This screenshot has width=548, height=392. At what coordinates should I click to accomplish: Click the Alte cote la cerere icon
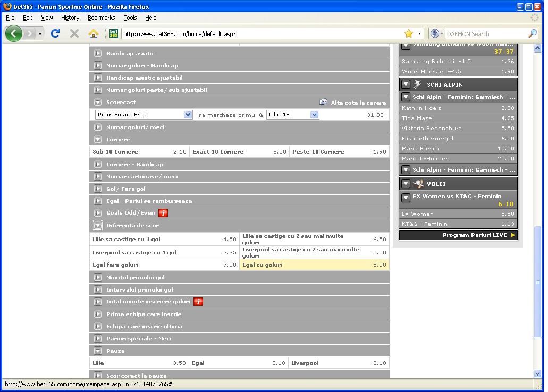pyautogui.click(x=324, y=102)
